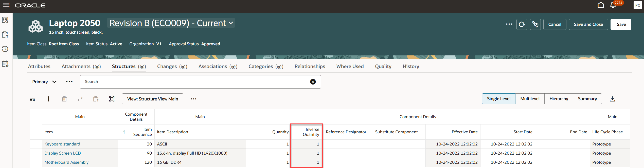This screenshot has height=168, width=644.
Task: Click the fullscreen expand frame icon
Action: coord(112,99)
